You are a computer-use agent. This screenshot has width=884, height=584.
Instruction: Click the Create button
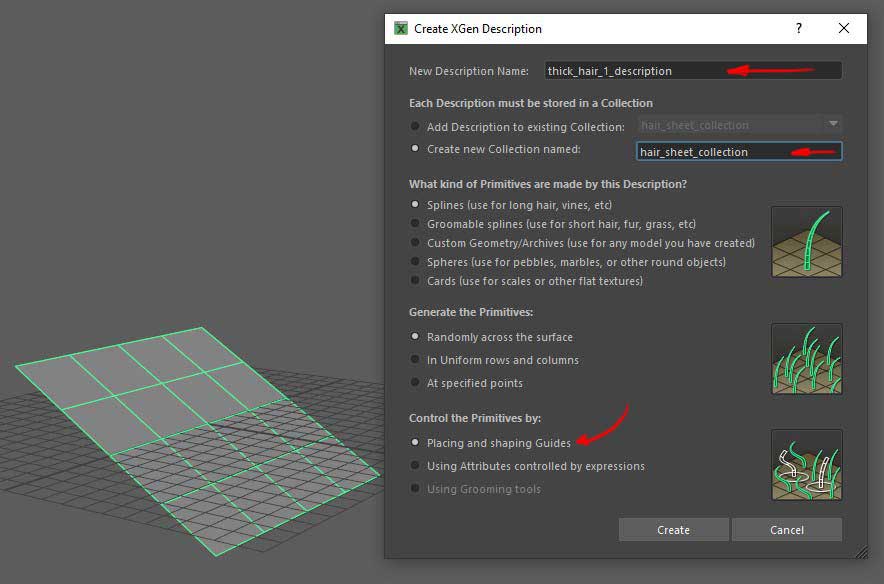(673, 530)
